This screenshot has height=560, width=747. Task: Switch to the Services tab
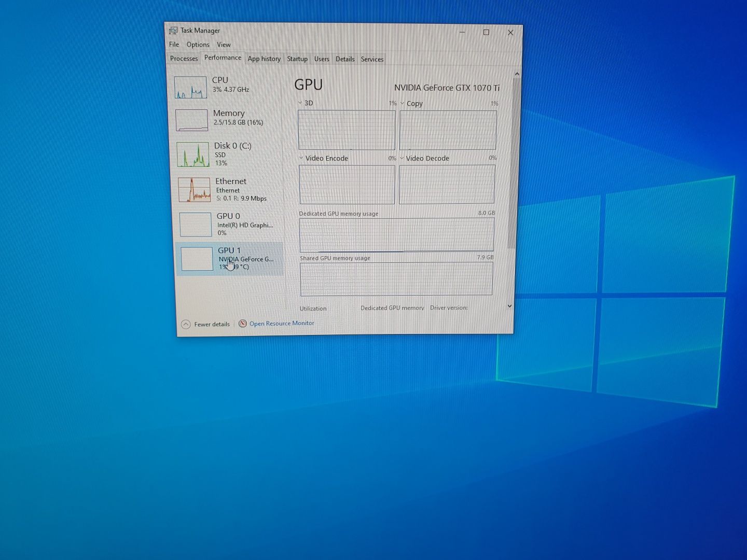(372, 59)
